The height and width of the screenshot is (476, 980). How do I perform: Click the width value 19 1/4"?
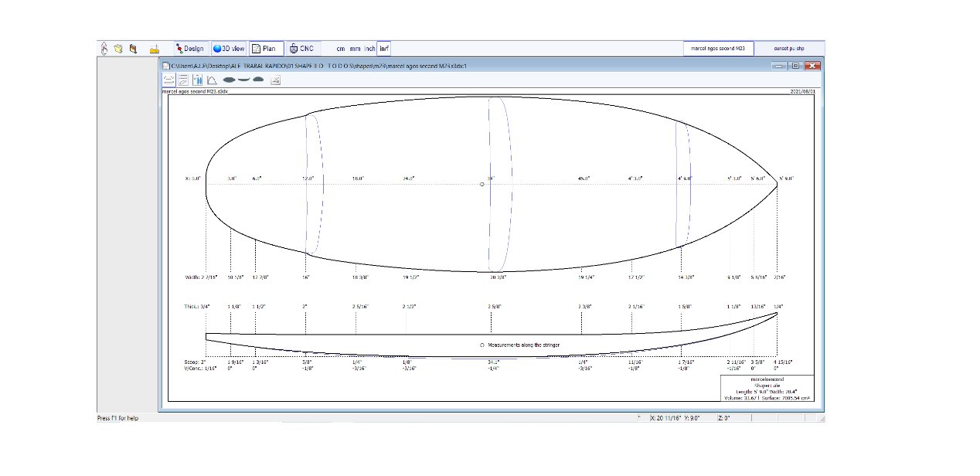586,277
